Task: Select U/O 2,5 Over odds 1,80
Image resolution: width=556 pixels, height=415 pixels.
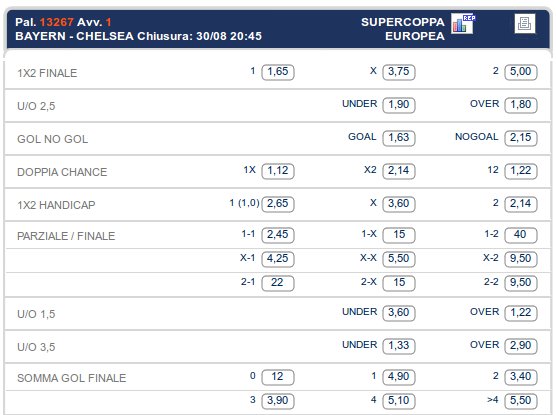Action: (x=521, y=105)
